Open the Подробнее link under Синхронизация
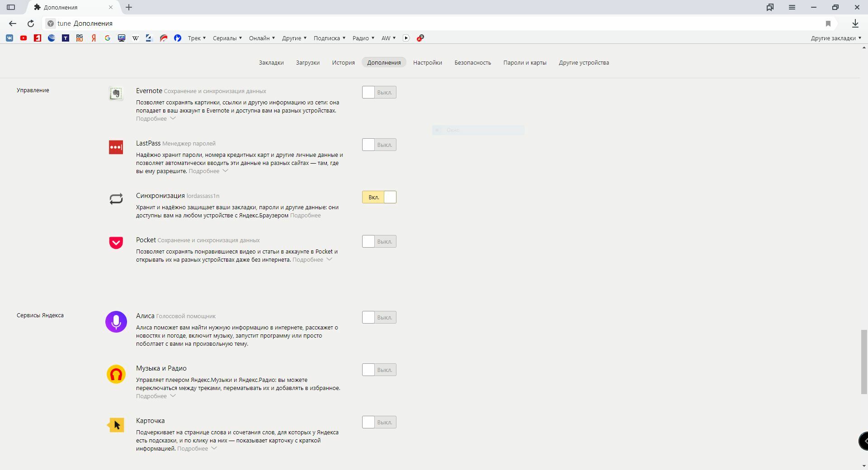This screenshot has height=470, width=868. (x=306, y=215)
